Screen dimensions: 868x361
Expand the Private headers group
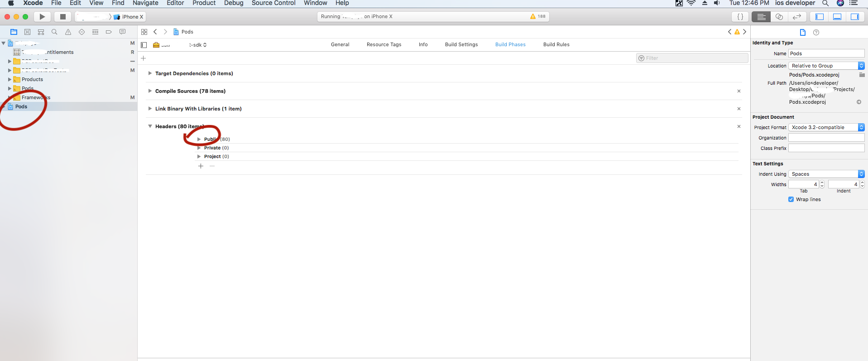[x=199, y=148]
